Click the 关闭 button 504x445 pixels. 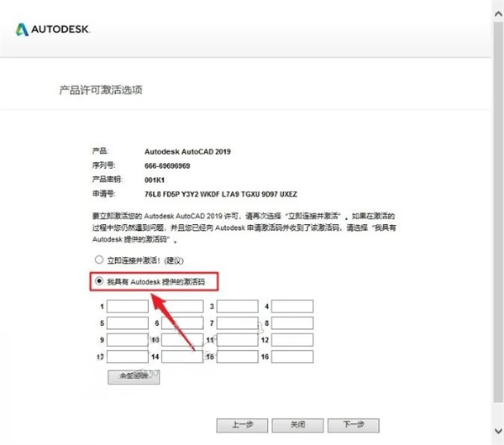[297, 425]
